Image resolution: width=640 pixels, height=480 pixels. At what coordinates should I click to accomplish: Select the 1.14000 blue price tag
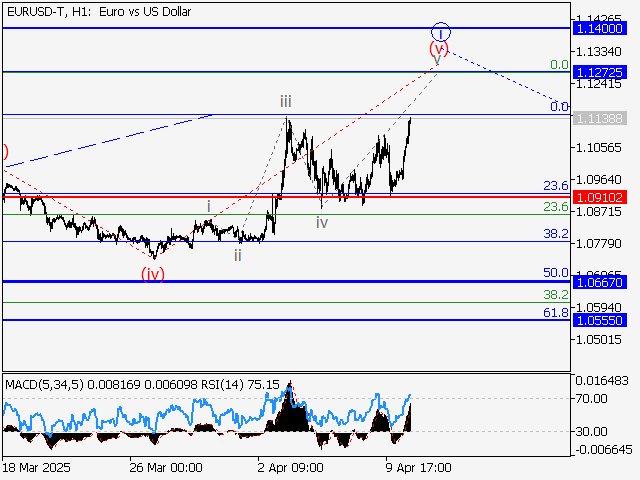click(600, 30)
